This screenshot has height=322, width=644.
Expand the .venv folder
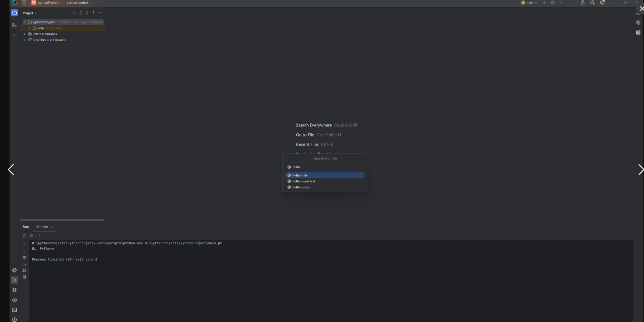(x=29, y=28)
